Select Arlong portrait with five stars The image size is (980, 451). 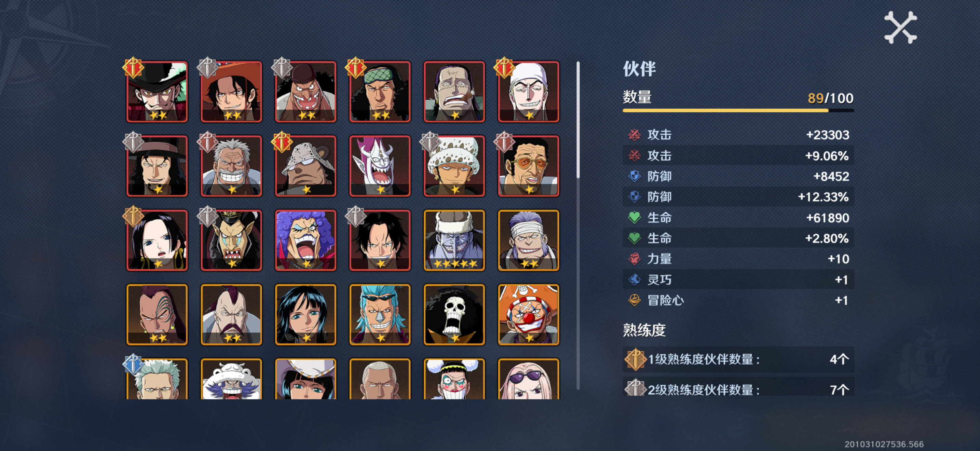(x=454, y=240)
